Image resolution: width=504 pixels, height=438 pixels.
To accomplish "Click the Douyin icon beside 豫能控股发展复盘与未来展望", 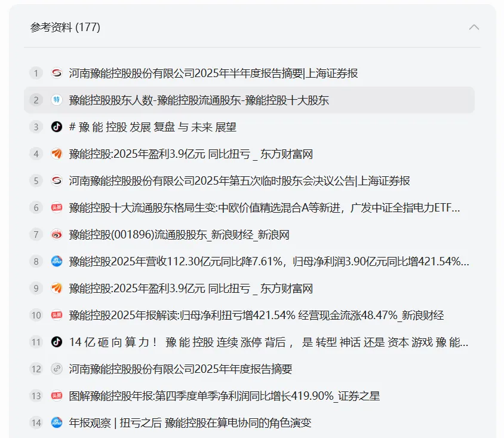I will [x=57, y=127].
